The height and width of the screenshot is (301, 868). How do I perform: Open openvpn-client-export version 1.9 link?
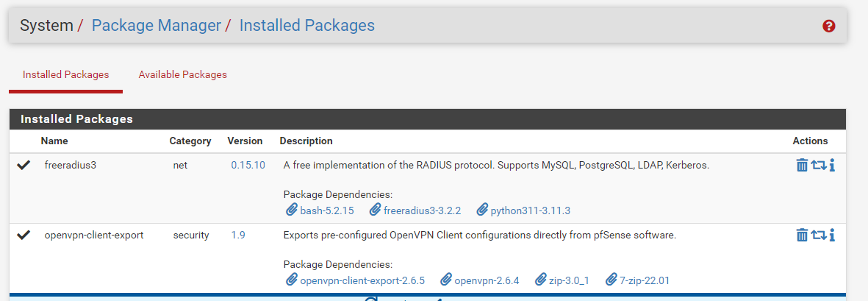[238, 236]
